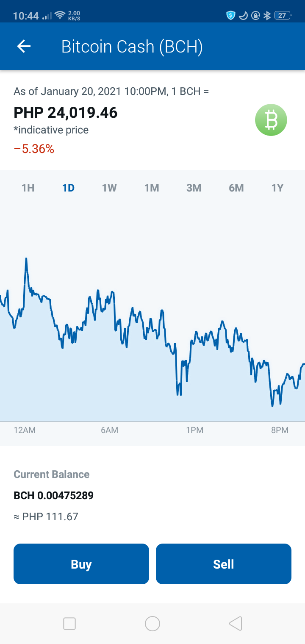Tap the back arrow icon
Image resolution: width=305 pixels, height=644 pixels.
coord(24,46)
